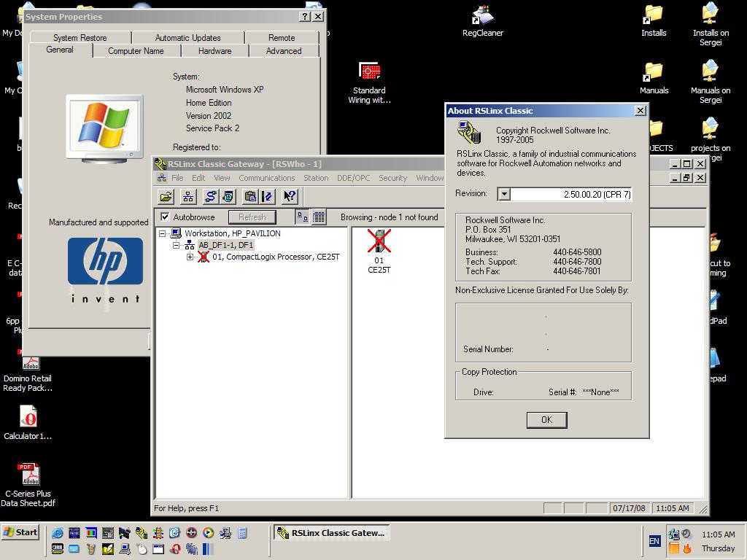Select the 01, CompactLogix Processor, CE25T row
The image size is (747, 560).
tap(276, 257)
